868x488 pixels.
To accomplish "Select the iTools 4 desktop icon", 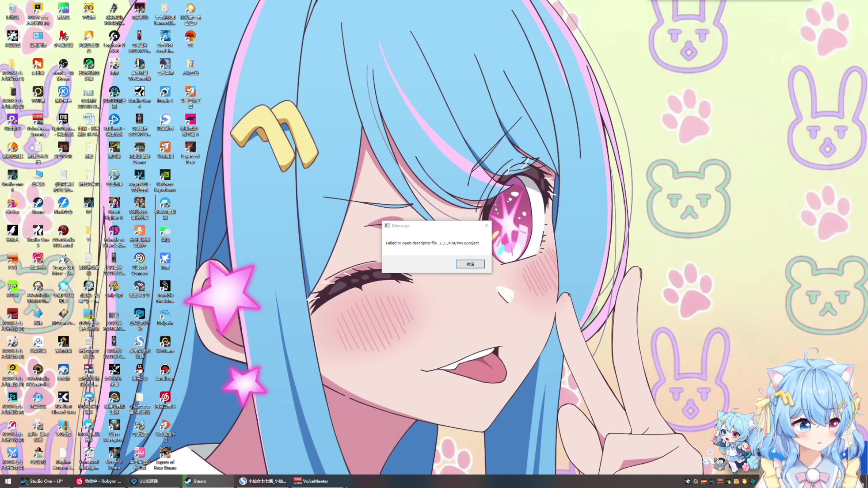I will [165, 95].
